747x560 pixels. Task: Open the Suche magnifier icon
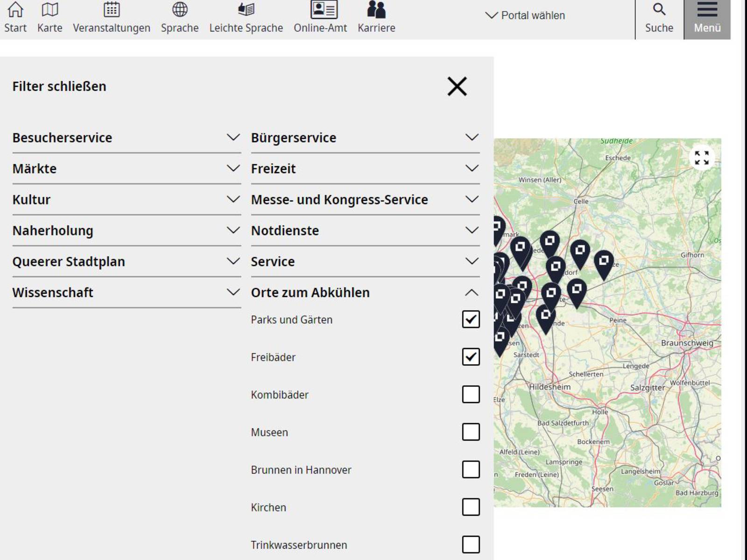[659, 9]
